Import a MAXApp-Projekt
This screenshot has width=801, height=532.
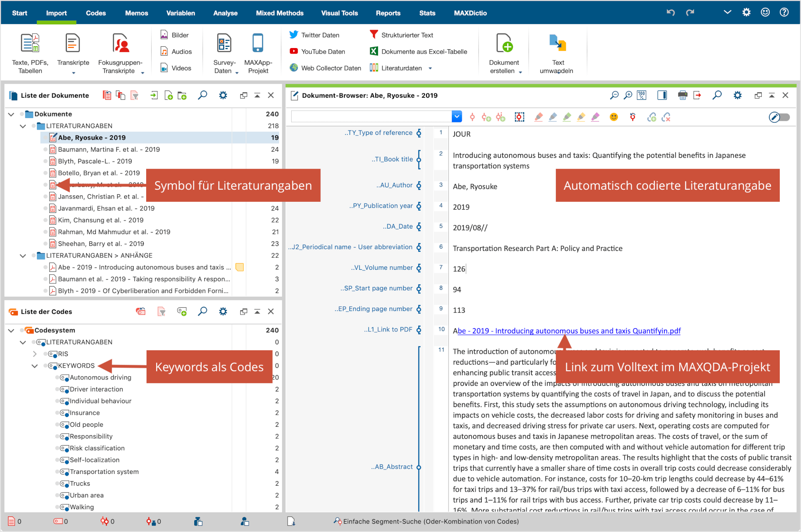point(258,53)
